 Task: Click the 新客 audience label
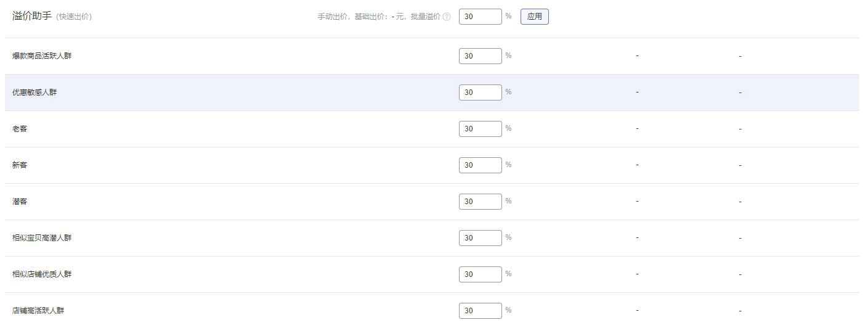tap(20, 165)
